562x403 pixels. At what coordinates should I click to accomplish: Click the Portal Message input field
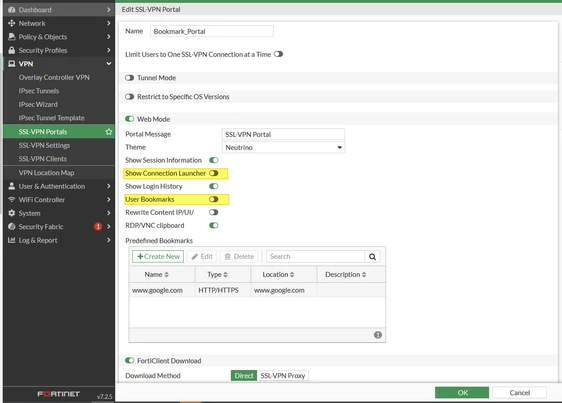point(283,134)
